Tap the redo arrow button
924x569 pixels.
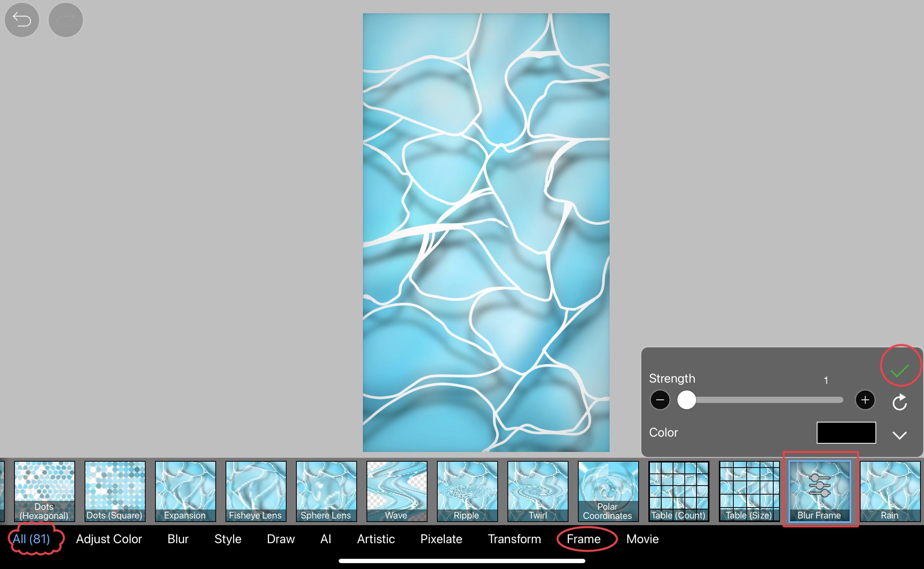[65, 20]
